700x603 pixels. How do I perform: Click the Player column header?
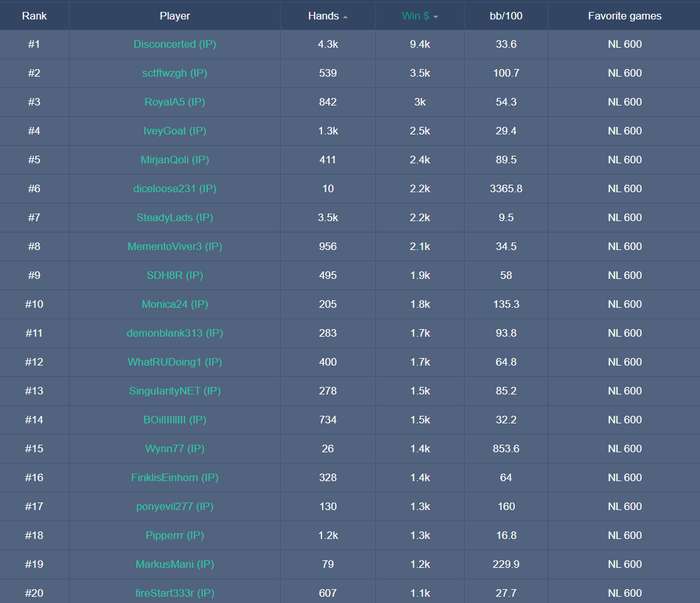tap(175, 16)
